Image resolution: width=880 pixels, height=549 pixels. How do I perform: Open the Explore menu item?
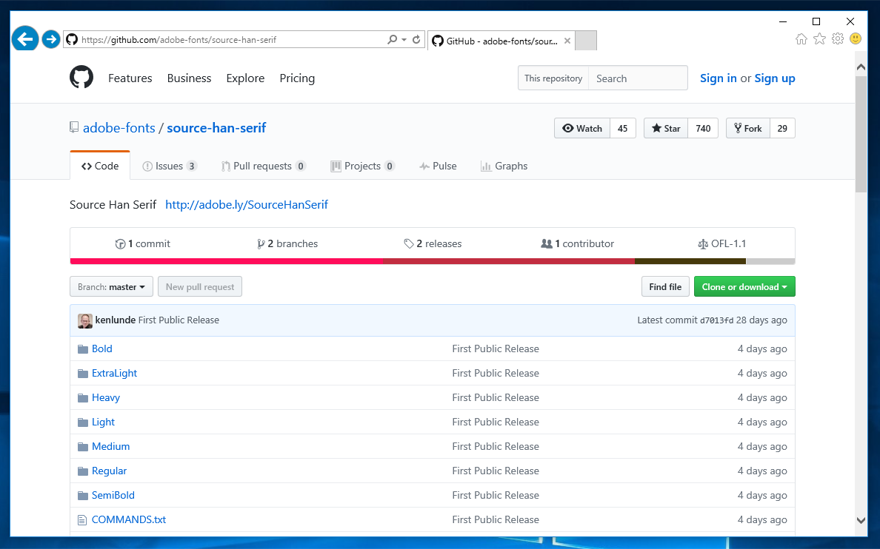[245, 78]
